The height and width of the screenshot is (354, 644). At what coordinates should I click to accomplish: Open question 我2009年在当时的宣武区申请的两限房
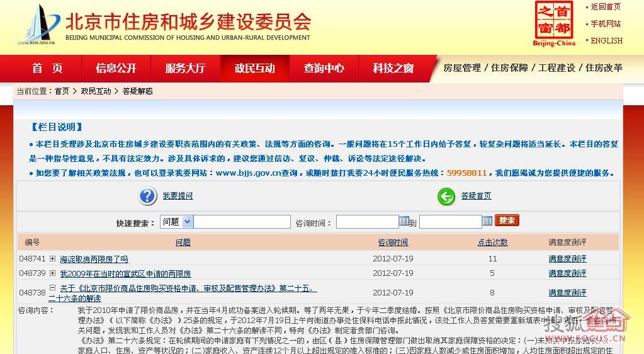(x=126, y=273)
